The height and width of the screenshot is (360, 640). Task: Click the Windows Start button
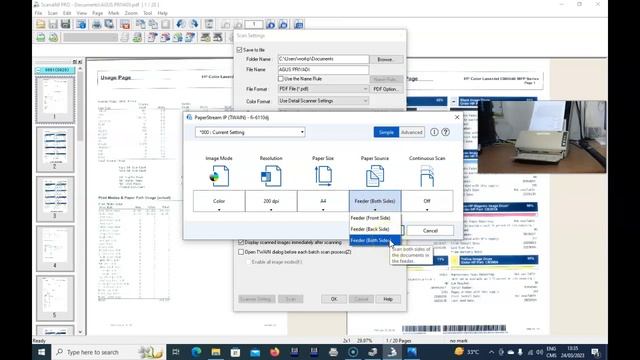tap(42, 352)
